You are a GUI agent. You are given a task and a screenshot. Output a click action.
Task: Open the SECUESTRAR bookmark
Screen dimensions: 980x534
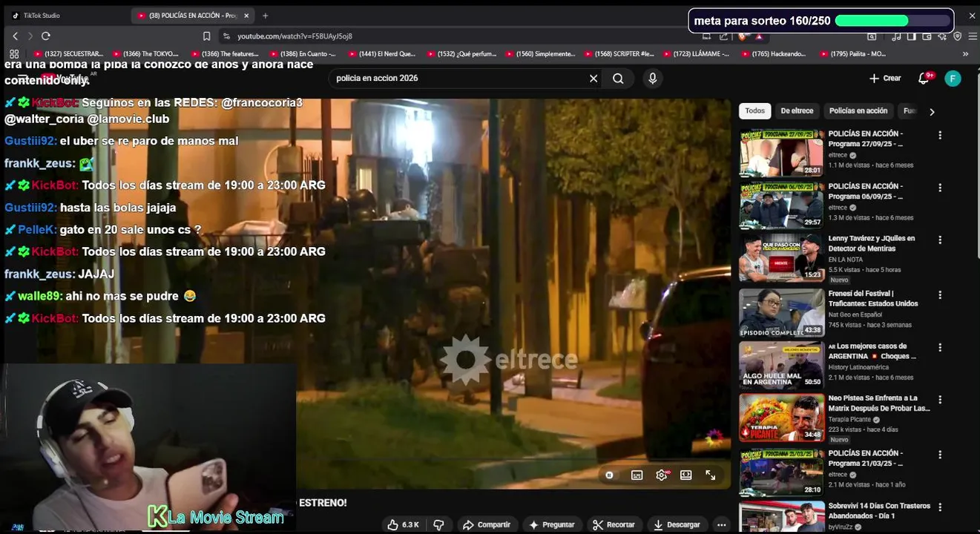coord(69,54)
